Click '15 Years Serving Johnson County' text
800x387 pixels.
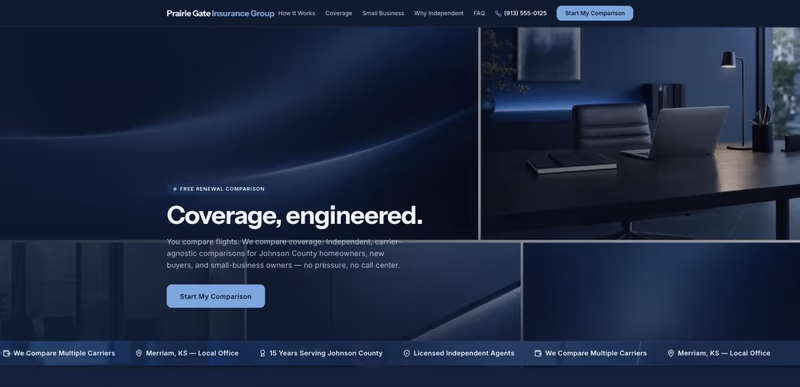coord(326,353)
